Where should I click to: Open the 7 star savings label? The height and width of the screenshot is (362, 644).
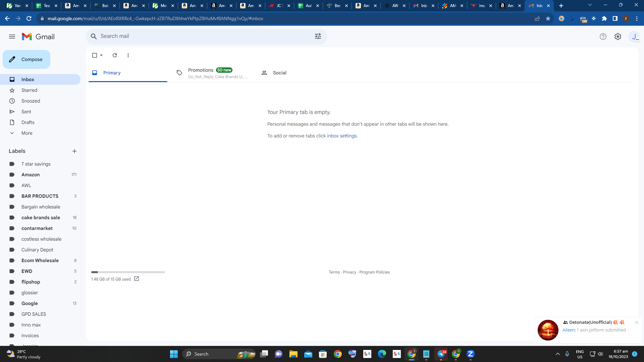pyautogui.click(x=40, y=164)
